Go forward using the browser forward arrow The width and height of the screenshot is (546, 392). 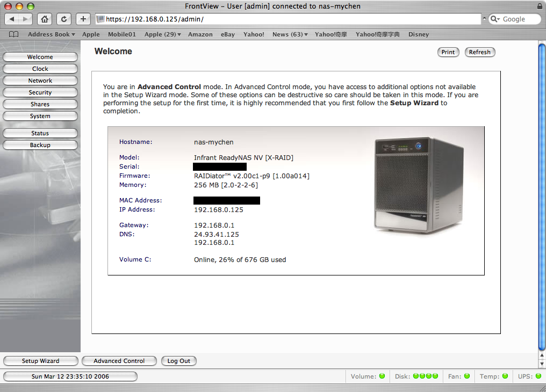click(x=25, y=19)
